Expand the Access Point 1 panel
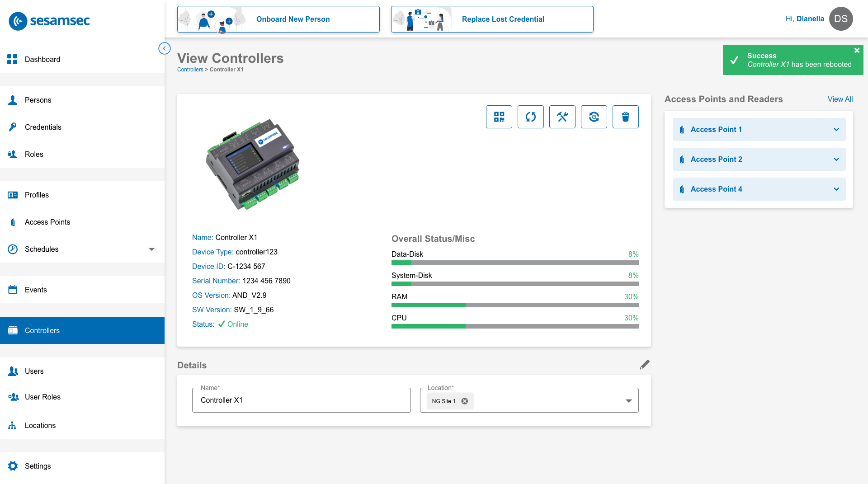This screenshot has height=484, width=868. pos(836,130)
